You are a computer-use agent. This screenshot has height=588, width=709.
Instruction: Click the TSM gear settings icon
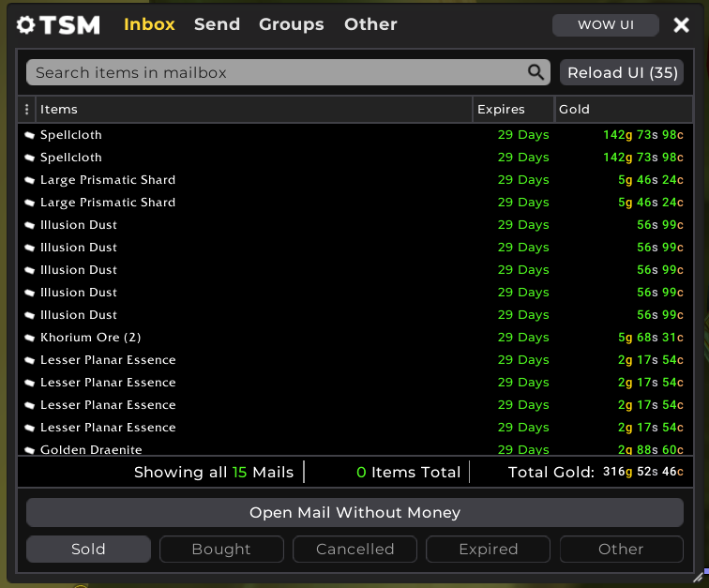pos(25,25)
